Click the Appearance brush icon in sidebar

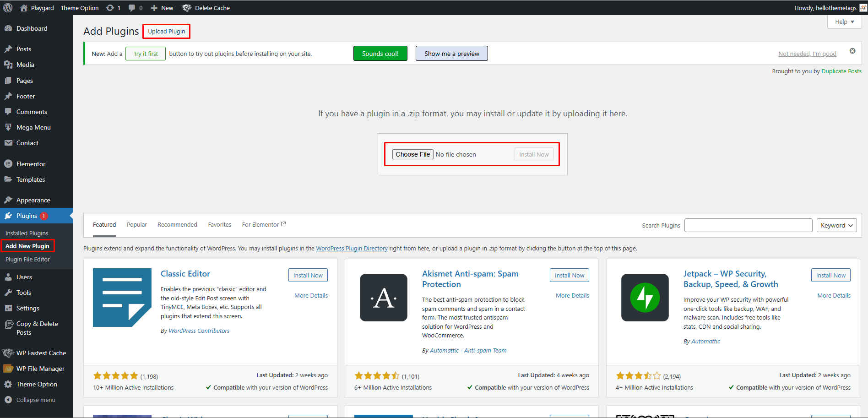pos(8,200)
